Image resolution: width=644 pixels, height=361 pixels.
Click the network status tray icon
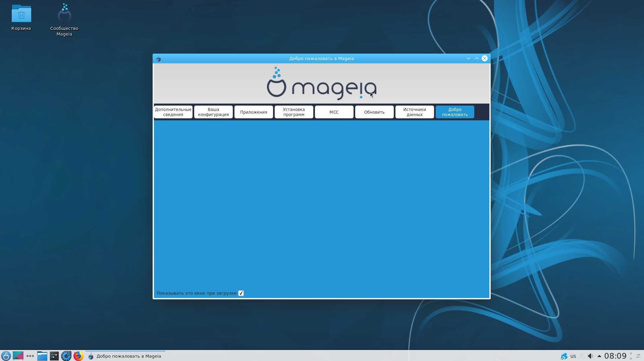pyautogui.click(x=564, y=356)
